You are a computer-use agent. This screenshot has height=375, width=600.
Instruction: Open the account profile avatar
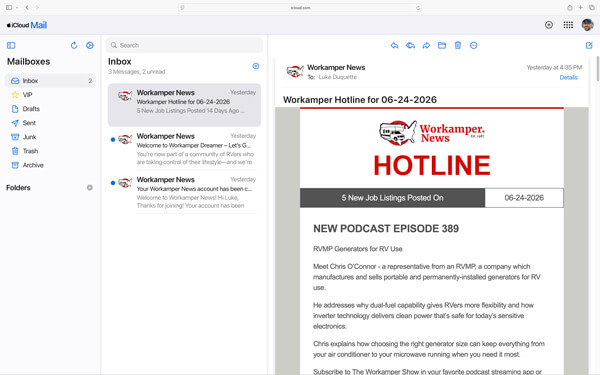(x=587, y=25)
